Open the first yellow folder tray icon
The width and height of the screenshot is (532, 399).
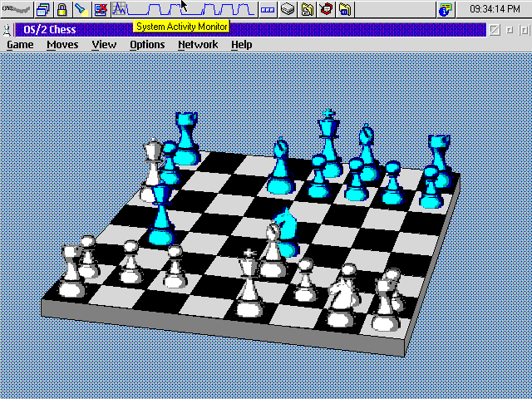click(307, 9)
